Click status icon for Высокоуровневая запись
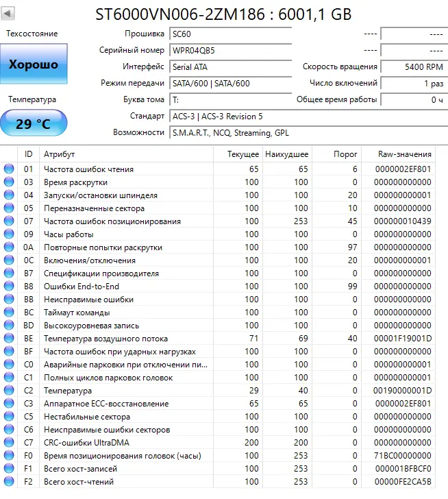Screen dimensions: 448x499 click(x=9, y=325)
